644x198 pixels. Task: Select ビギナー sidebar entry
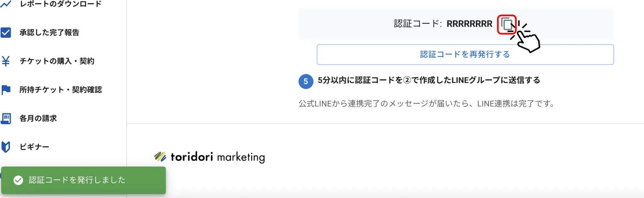point(34,147)
